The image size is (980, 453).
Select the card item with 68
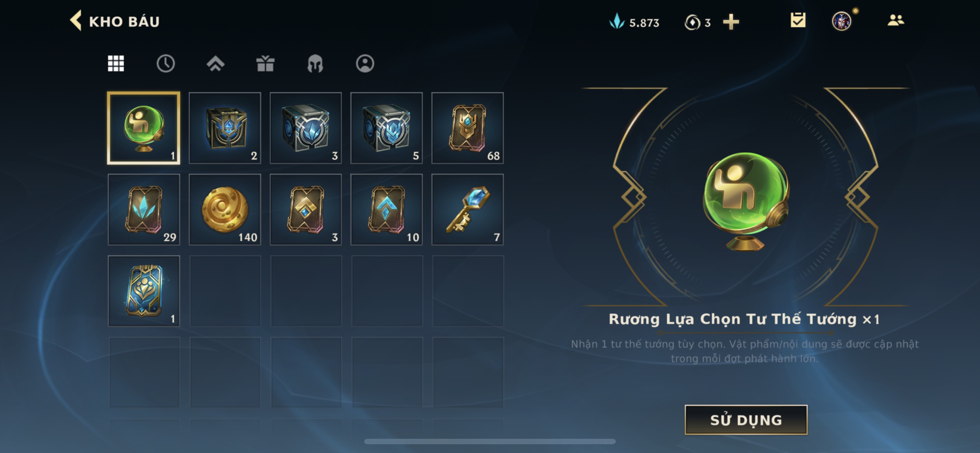tap(467, 128)
